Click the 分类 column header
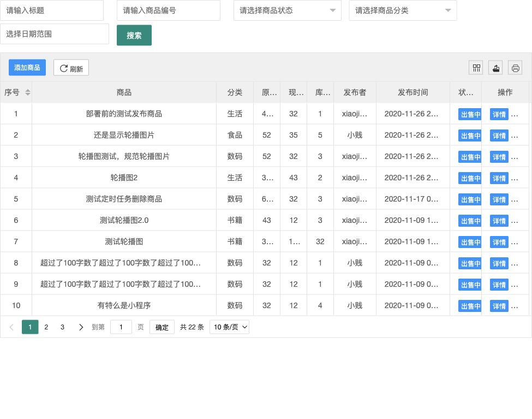Image resolution: width=532 pixels, height=419 pixels. pos(235,92)
